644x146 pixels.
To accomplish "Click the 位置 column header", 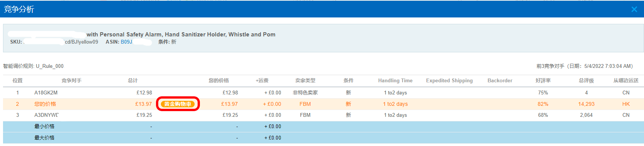I will [x=17, y=80].
